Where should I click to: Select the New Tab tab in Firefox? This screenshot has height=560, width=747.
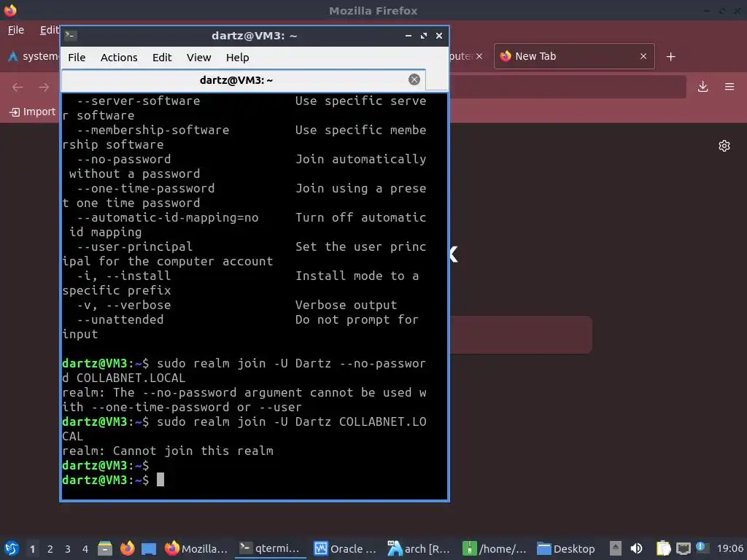click(574, 56)
